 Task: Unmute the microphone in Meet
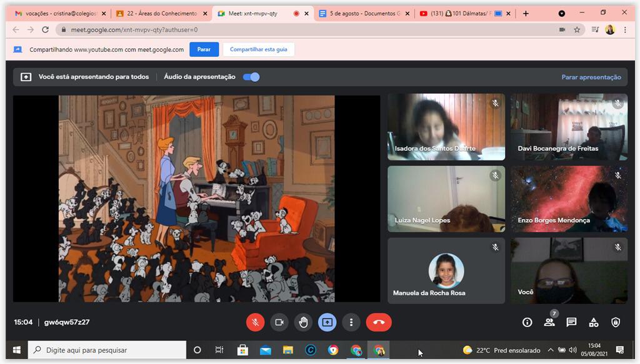click(x=255, y=322)
